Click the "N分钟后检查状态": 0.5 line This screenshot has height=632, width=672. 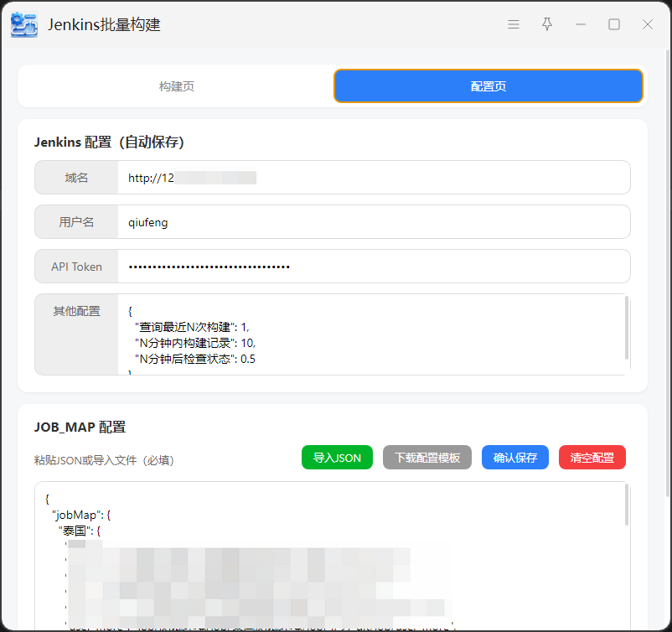point(195,359)
